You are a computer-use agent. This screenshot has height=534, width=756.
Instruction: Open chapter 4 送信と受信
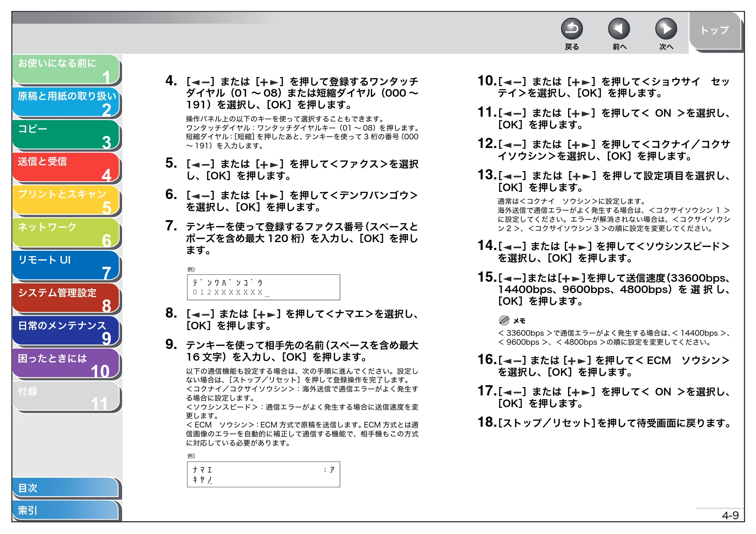tap(66, 168)
